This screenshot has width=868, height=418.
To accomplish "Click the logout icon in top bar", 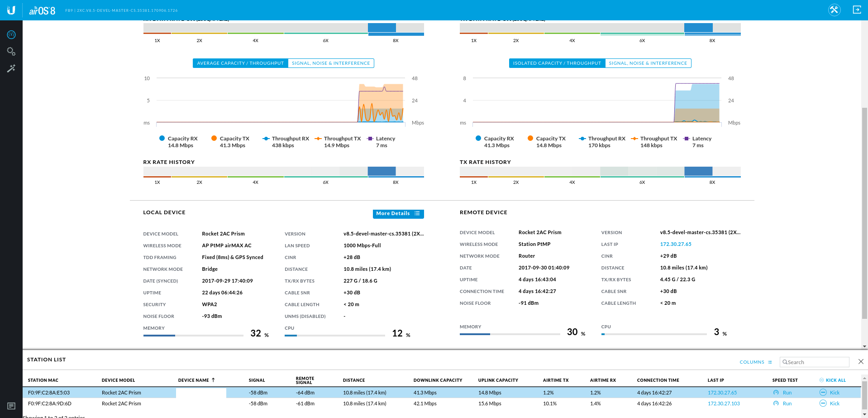I will [857, 10].
